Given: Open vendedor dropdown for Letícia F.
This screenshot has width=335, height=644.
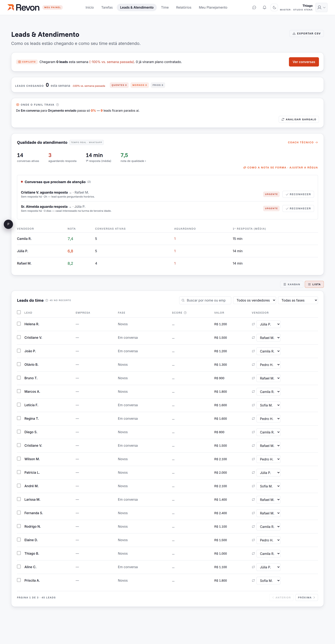Looking at the screenshot, I should (268, 405).
